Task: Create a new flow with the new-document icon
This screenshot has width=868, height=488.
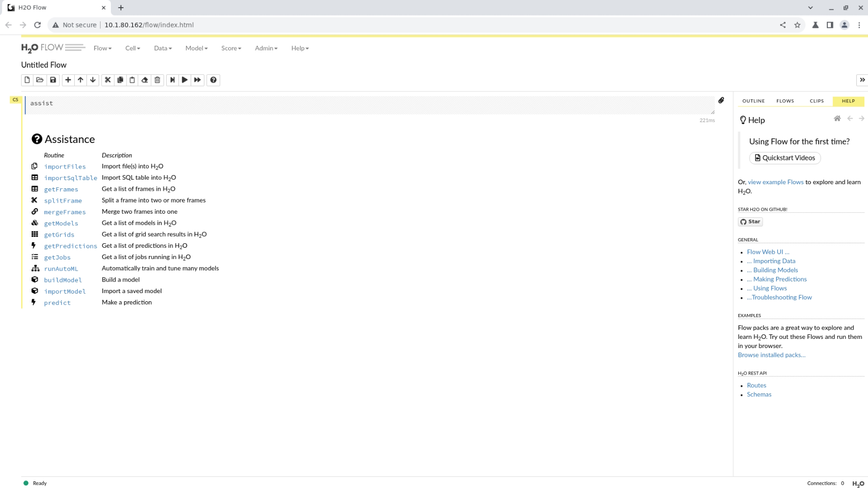Action: tap(26, 80)
